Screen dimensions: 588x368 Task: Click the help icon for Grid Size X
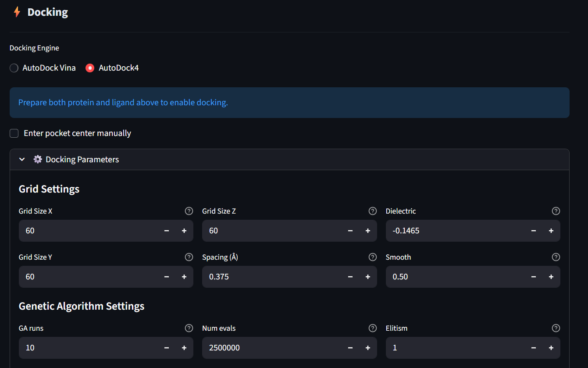189,211
